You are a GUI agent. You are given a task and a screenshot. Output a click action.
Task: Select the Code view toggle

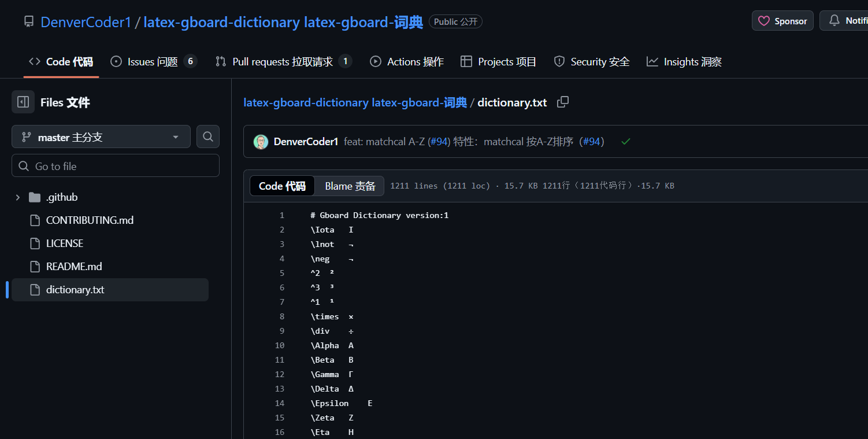coord(282,186)
